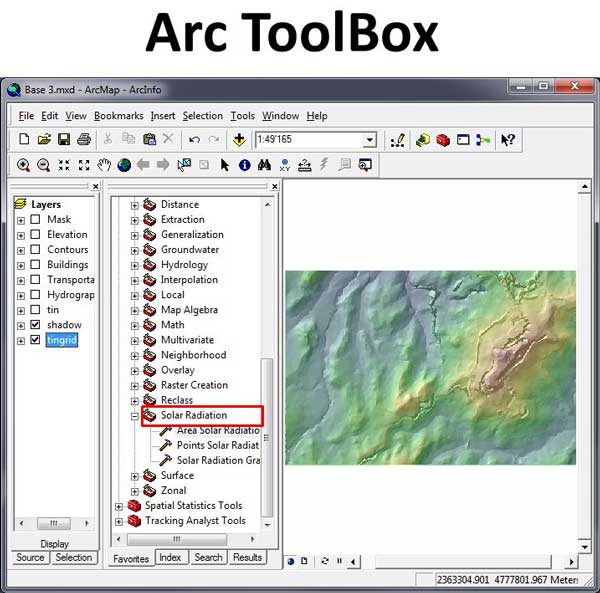600x593 pixels.
Task: Open the Editor toolbar pencil icon
Action: 398,140
